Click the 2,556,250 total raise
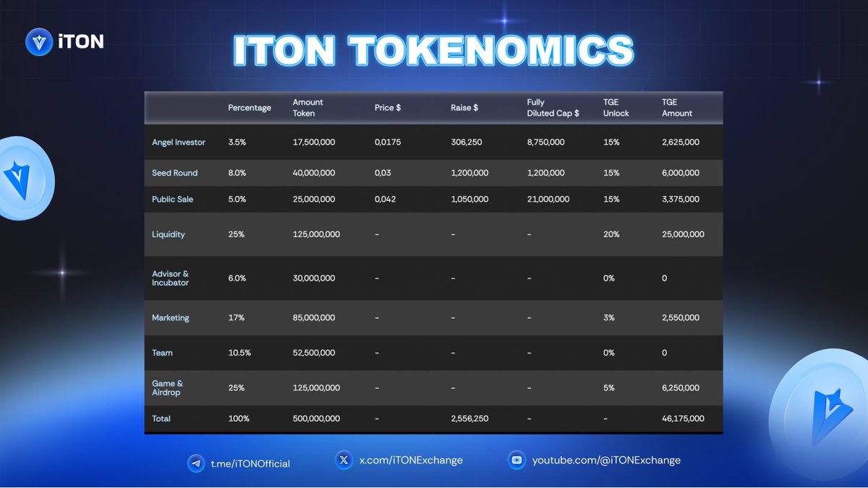The width and height of the screenshot is (868, 488). 469,419
